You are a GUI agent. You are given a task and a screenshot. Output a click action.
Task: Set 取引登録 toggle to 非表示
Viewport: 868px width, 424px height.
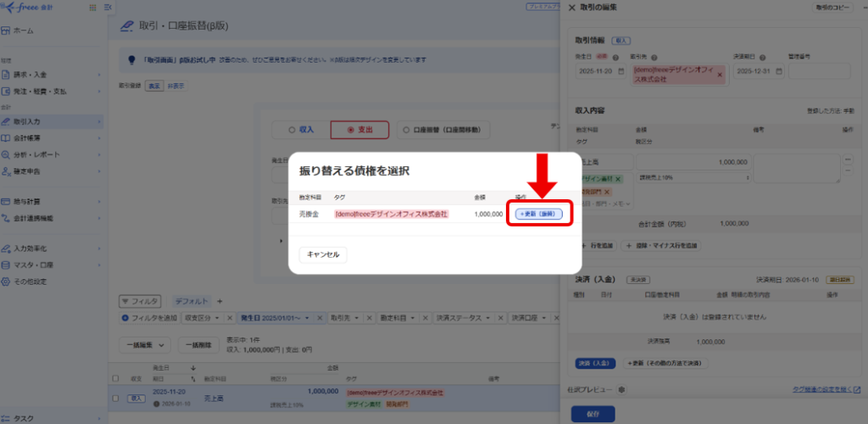tap(176, 86)
